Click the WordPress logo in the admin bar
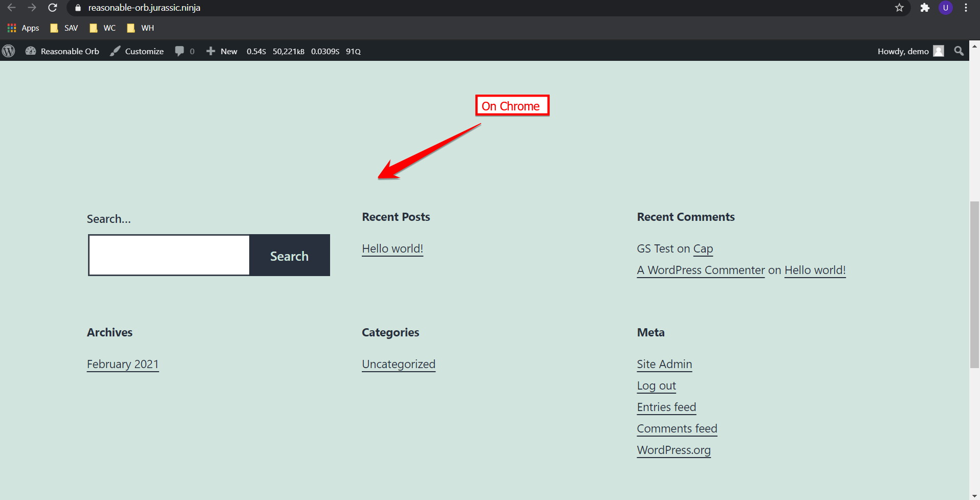Viewport: 980px width, 500px height. (9, 51)
